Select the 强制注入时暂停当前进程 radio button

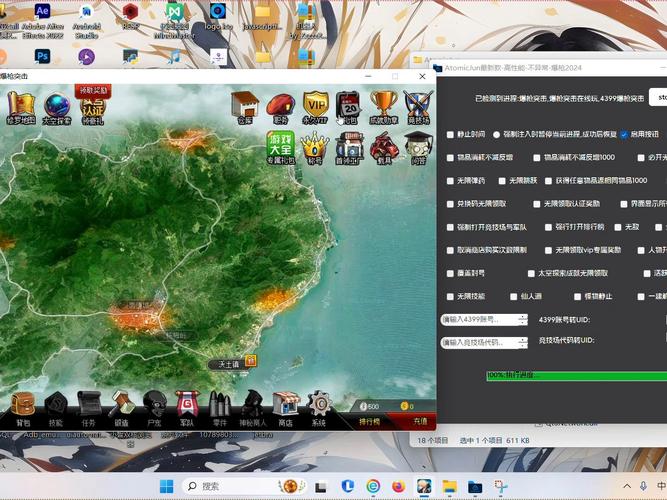click(496, 134)
